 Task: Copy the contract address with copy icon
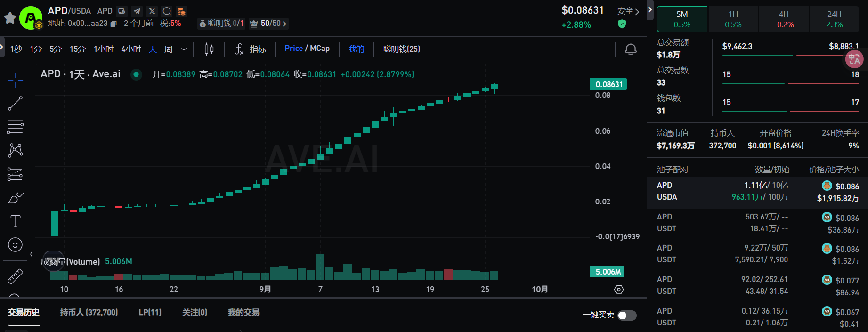(114, 24)
